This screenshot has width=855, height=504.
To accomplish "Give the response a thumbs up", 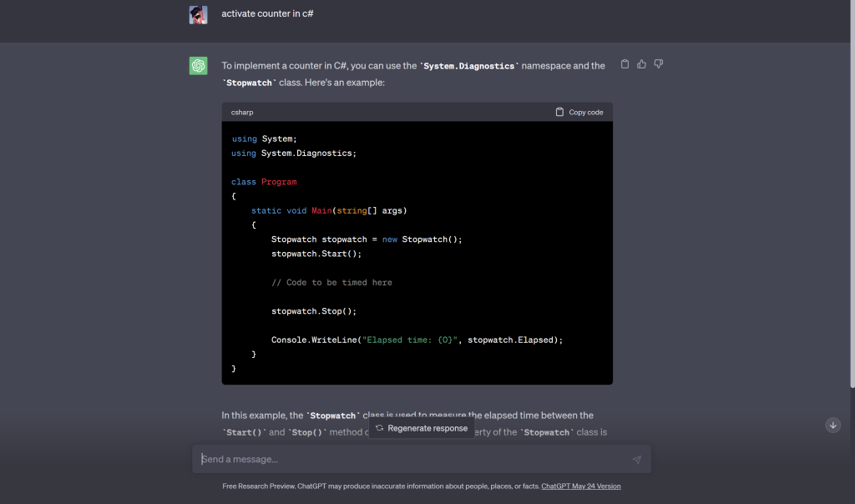I will coord(642,64).
